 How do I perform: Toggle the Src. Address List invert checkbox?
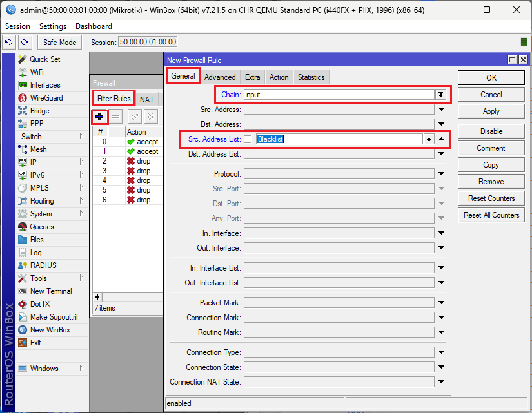click(248, 139)
